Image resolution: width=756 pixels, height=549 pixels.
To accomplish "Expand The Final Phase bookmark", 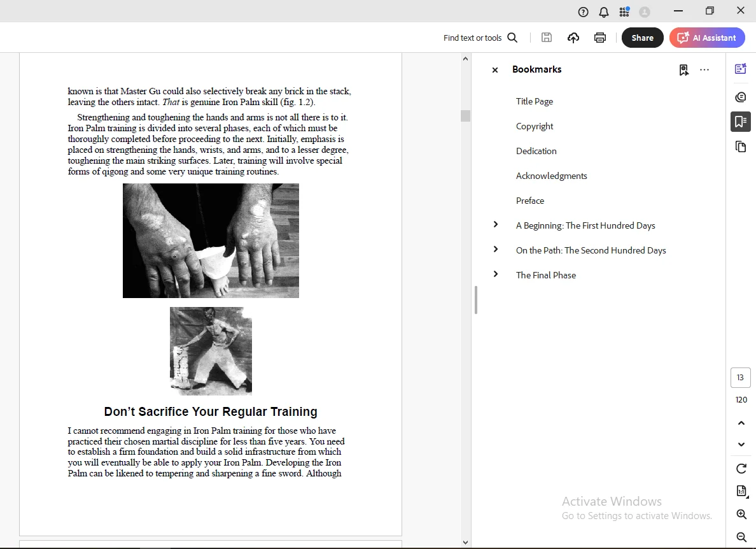I will tap(495, 274).
